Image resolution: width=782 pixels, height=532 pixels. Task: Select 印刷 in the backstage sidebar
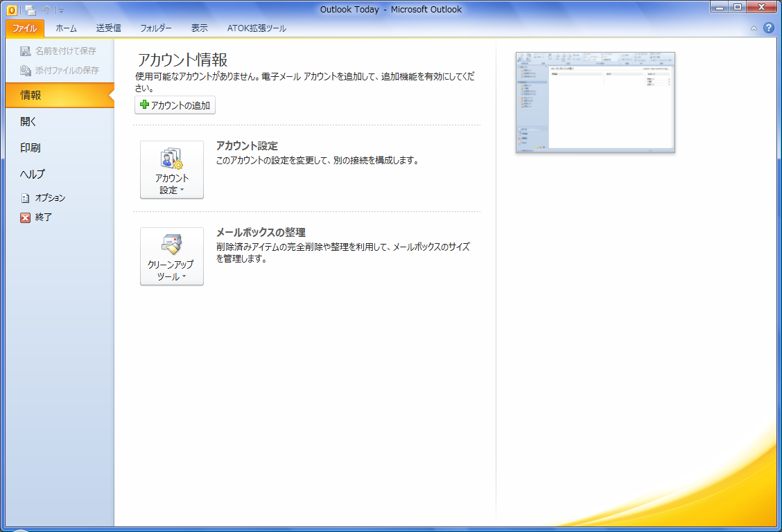(x=31, y=148)
